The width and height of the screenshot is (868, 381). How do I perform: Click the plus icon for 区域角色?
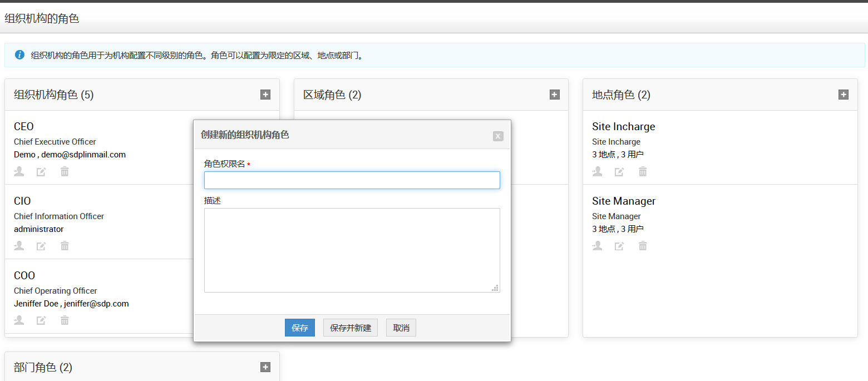click(x=554, y=95)
